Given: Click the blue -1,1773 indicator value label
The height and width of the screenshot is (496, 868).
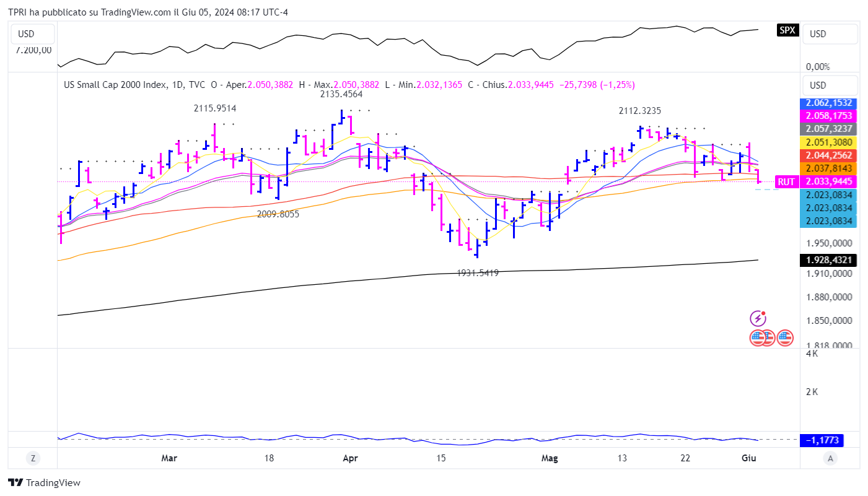Looking at the screenshot, I should [x=822, y=440].
